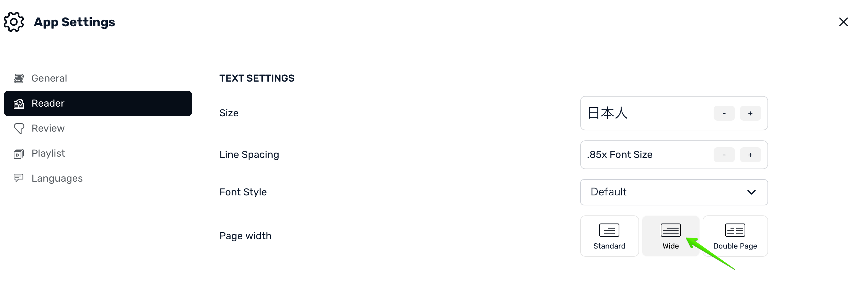Open the Font Style dropdown
The height and width of the screenshot is (292, 868).
pos(673,192)
